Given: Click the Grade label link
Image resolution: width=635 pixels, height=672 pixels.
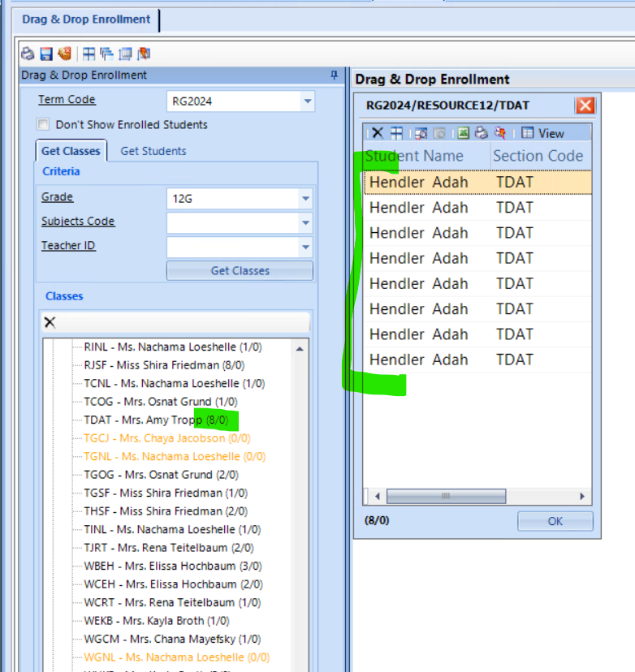Looking at the screenshot, I should (x=57, y=196).
